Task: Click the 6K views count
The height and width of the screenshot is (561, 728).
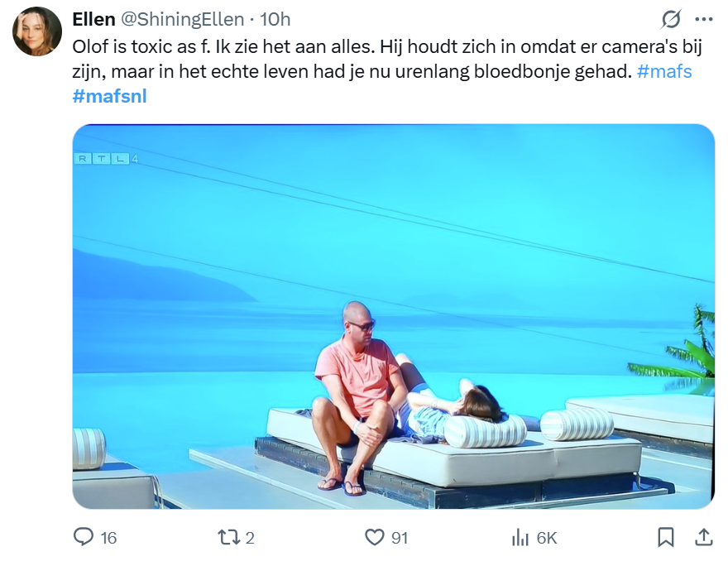Action: [x=547, y=538]
